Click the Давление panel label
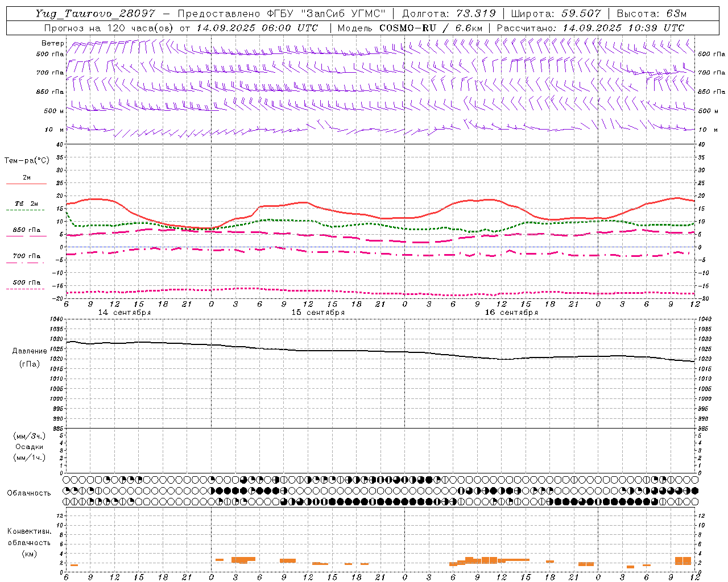This screenshot has width=728, height=582. pos(30,351)
